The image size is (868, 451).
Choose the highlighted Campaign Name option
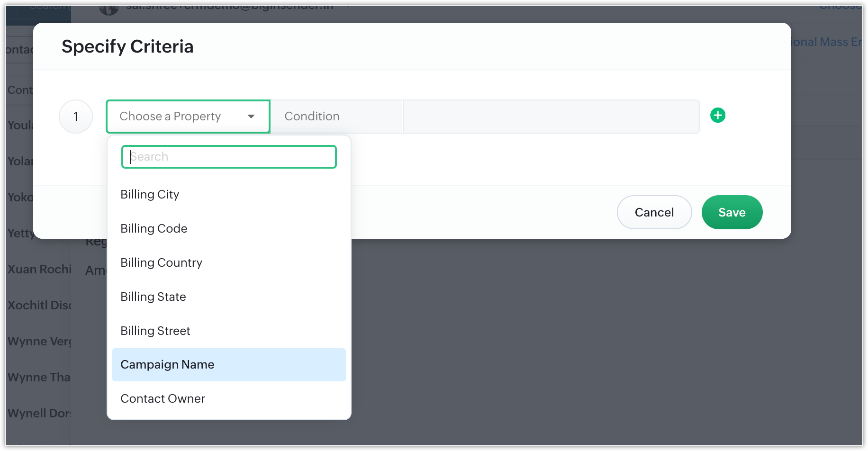pyautogui.click(x=229, y=365)
